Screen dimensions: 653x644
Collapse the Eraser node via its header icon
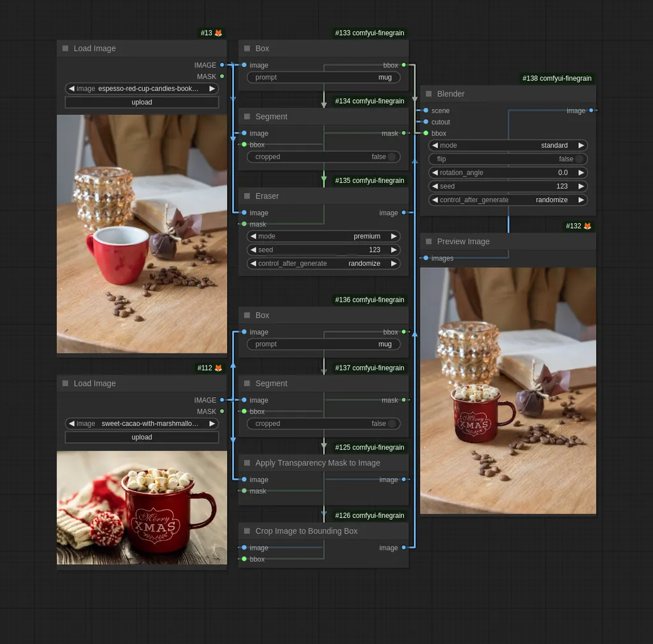point(246,196)
